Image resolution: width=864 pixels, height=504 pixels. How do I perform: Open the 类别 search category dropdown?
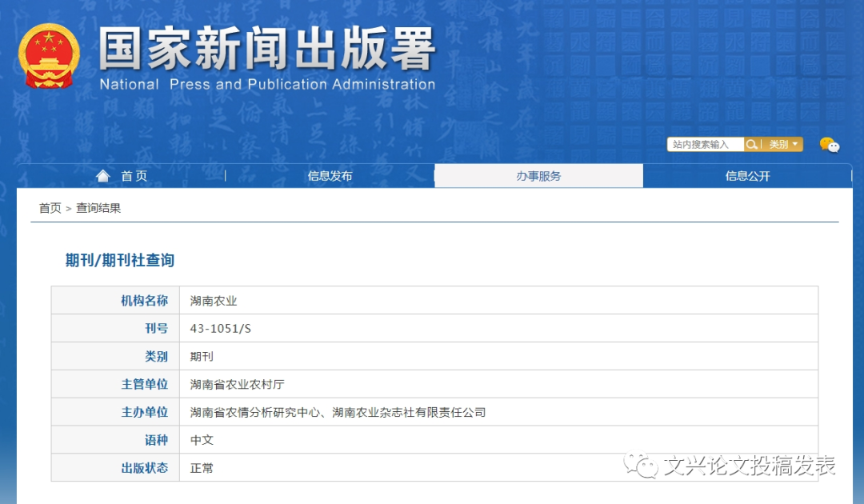coord(783,144)
